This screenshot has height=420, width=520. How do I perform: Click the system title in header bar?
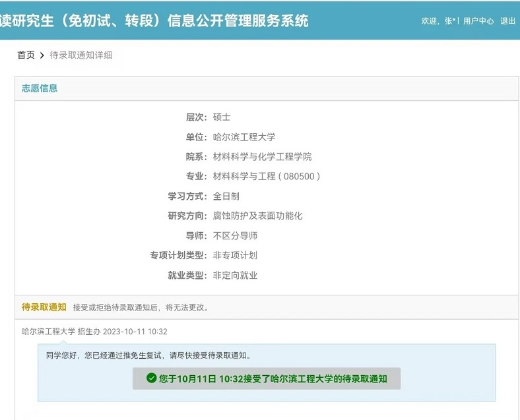pos(154,20)
